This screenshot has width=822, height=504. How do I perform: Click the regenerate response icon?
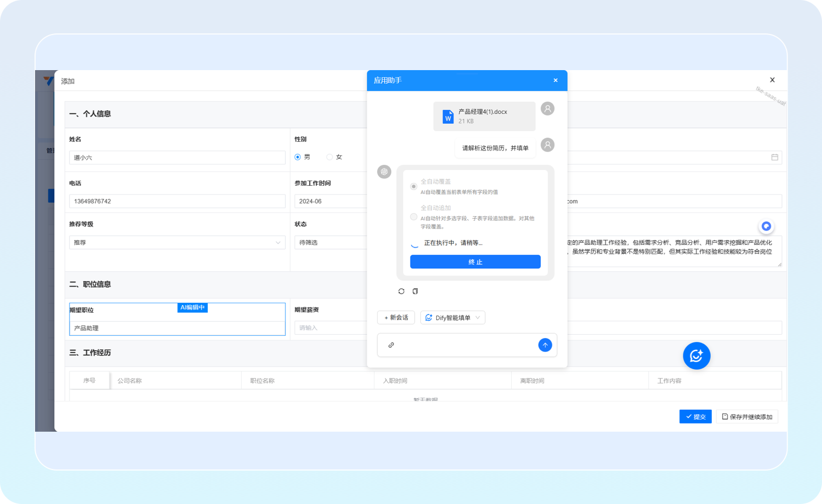401,291
